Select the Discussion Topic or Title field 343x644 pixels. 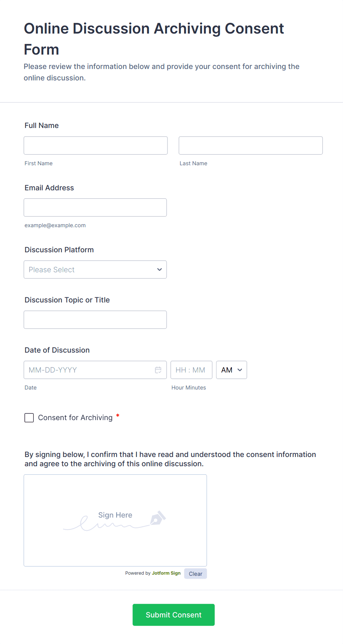(95, 320)
